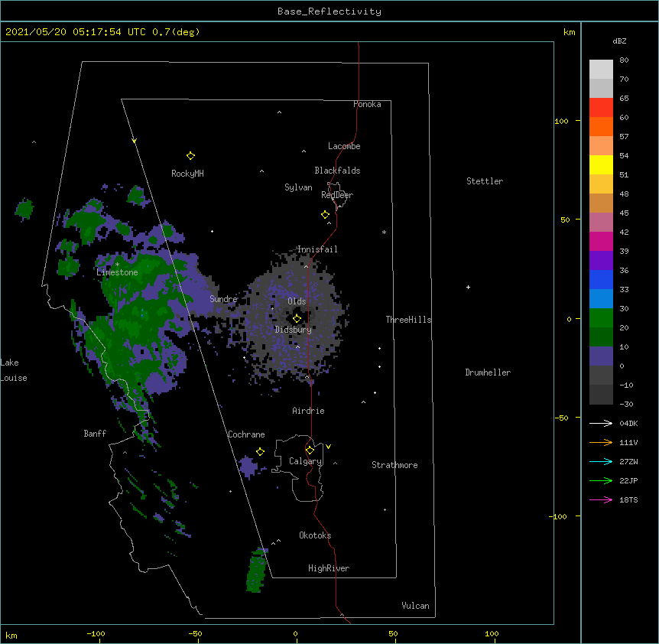Click the RedDeer city label
This screenshot has height=644, width=659.
[337, 195]
